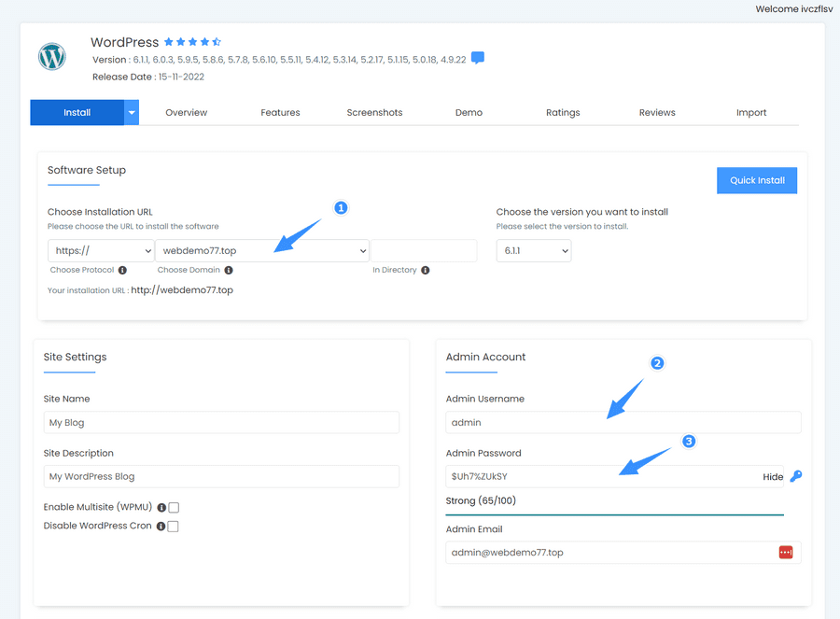The width and height of the screenshot is (840, 619).
Task: Click the Site Settings heading
Action: pos(75,357)
